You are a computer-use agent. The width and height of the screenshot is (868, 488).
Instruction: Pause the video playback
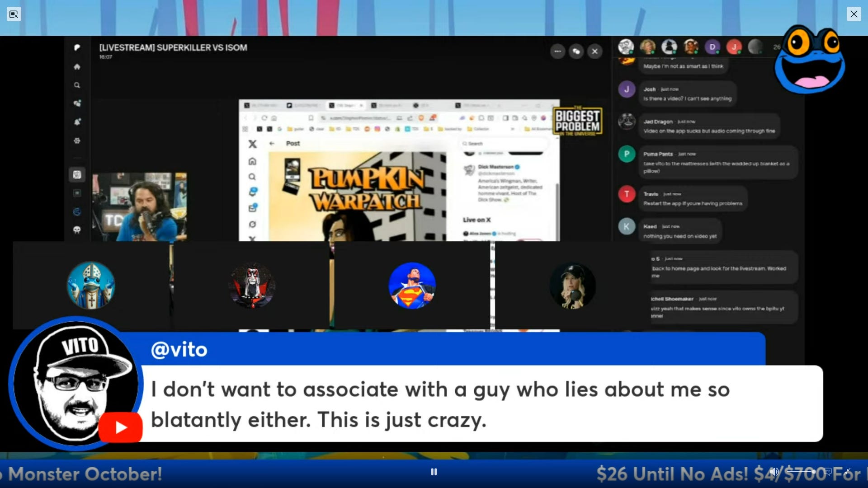[434, 472]
